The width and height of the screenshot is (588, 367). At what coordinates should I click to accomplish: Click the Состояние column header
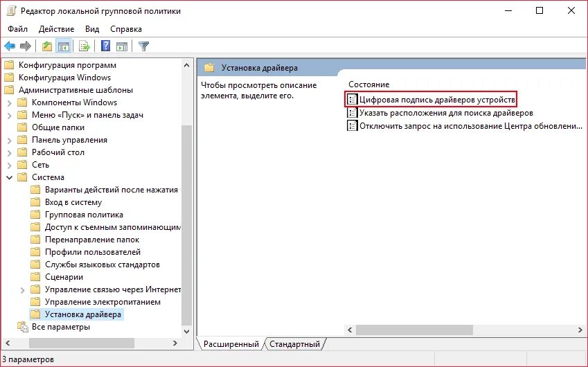[x=369, y=84]
